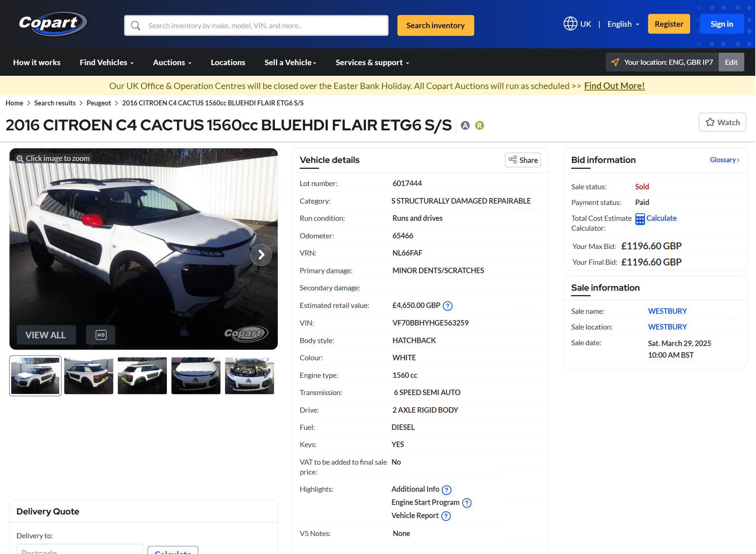The height and width of the screenshot is (554, 756).
Task: Select VRN value NL66FAF
Action: point(407,253)
